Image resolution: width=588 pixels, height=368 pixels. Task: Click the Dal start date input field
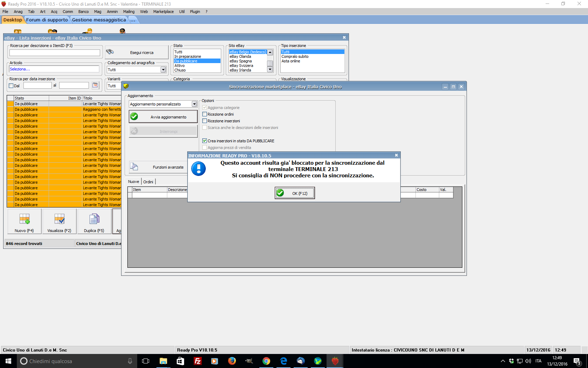click(37, 86)
